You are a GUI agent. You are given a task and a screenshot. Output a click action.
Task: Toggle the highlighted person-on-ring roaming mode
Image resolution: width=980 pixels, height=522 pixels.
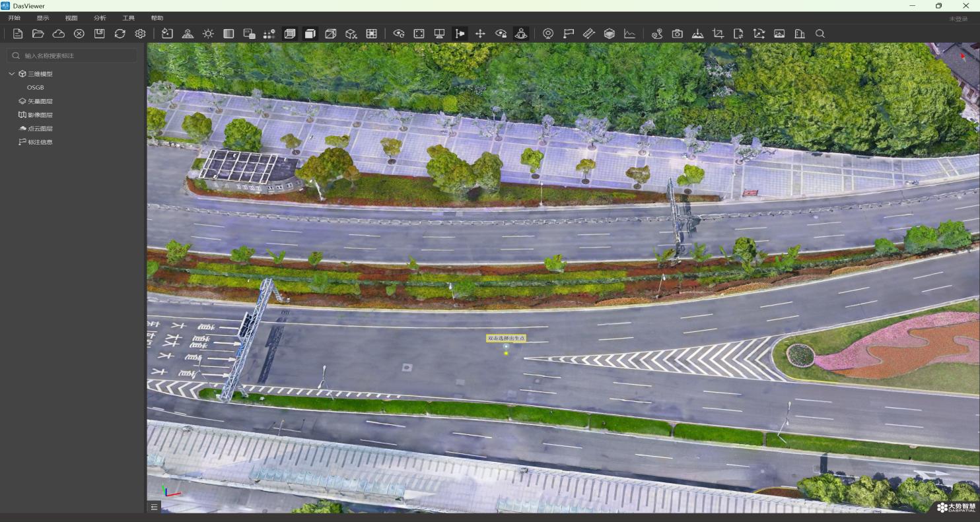click(521, 34)
